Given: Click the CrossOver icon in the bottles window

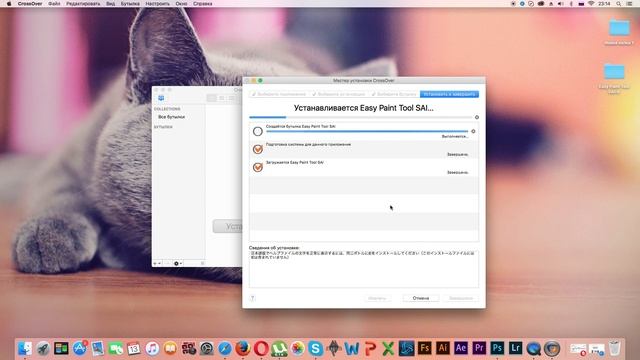Looking at the screenshot, I should click(161, 98).
